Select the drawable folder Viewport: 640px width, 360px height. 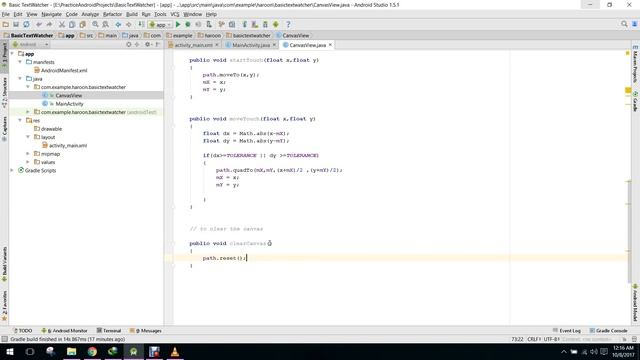[51, 129]
